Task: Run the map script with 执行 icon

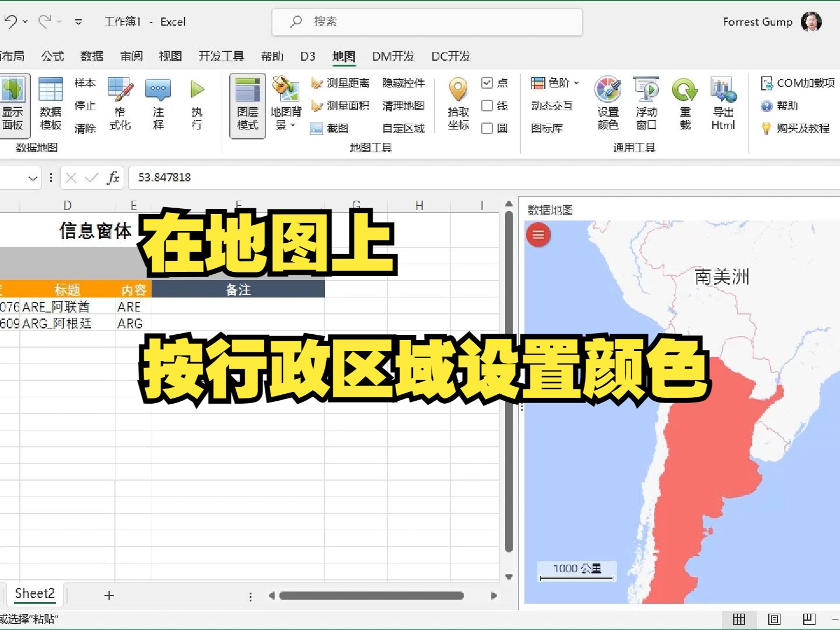Action: [x=197, y=104]
